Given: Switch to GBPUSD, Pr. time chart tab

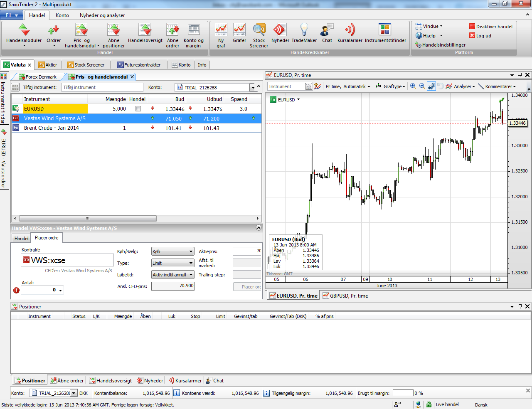Looking at the screenshot, I should click(x=345, y=296).
